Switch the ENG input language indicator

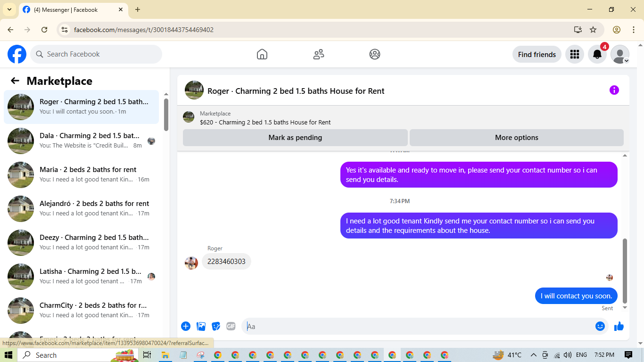pos(582,355)
